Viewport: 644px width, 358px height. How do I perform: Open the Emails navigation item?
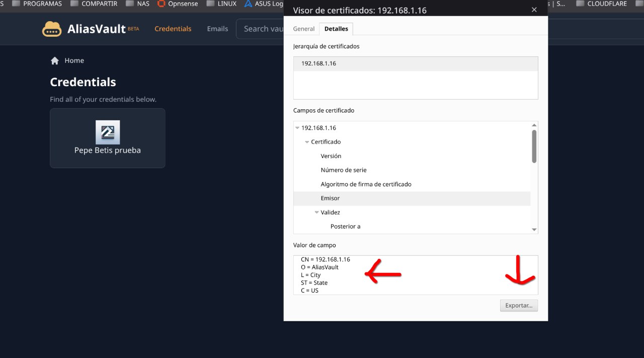click(x=217, y=29)
